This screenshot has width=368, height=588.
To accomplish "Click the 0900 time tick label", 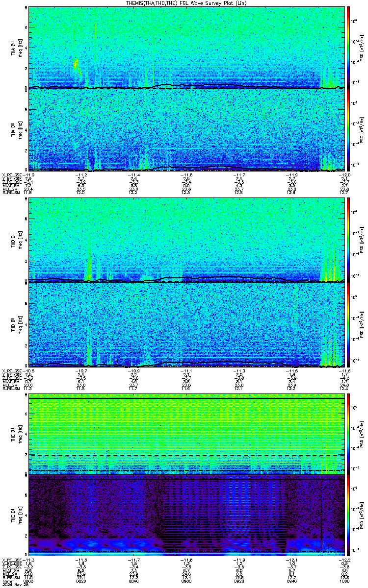I will point(187,581).
